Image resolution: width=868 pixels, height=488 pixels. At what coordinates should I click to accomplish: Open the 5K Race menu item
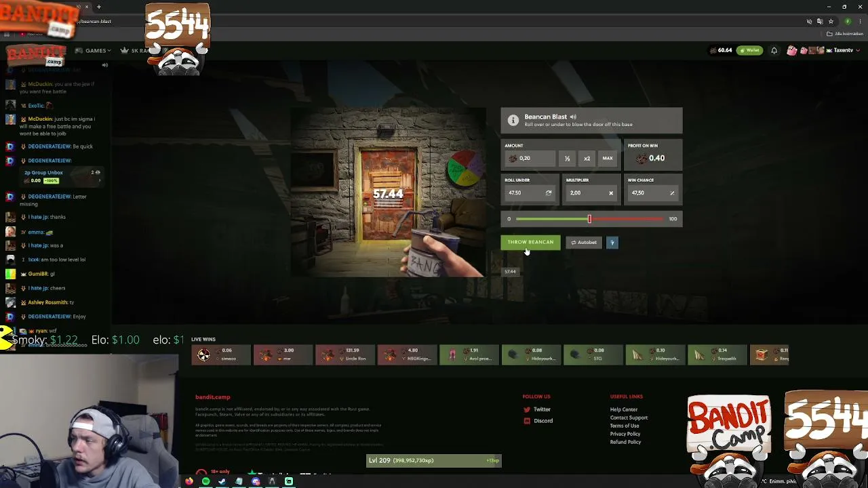[135, 50]
